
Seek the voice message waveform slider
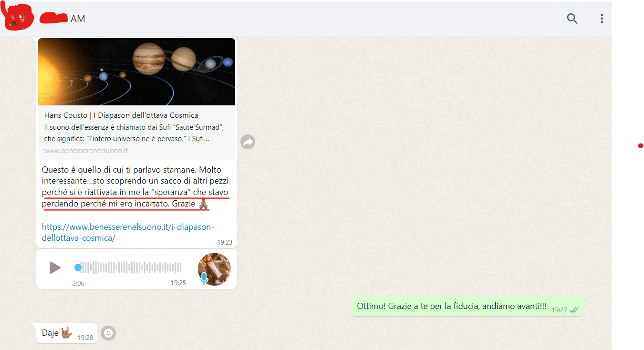pos(128,268)
